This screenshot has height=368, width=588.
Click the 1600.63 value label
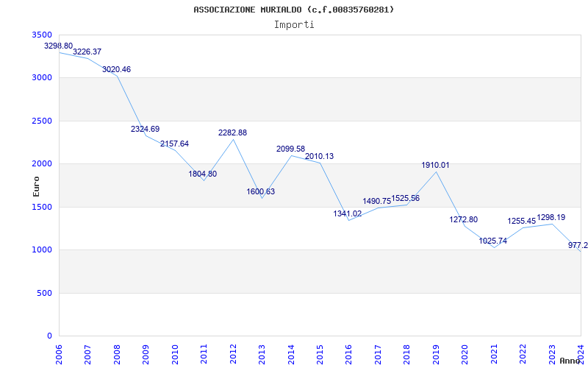pos(261,191)
